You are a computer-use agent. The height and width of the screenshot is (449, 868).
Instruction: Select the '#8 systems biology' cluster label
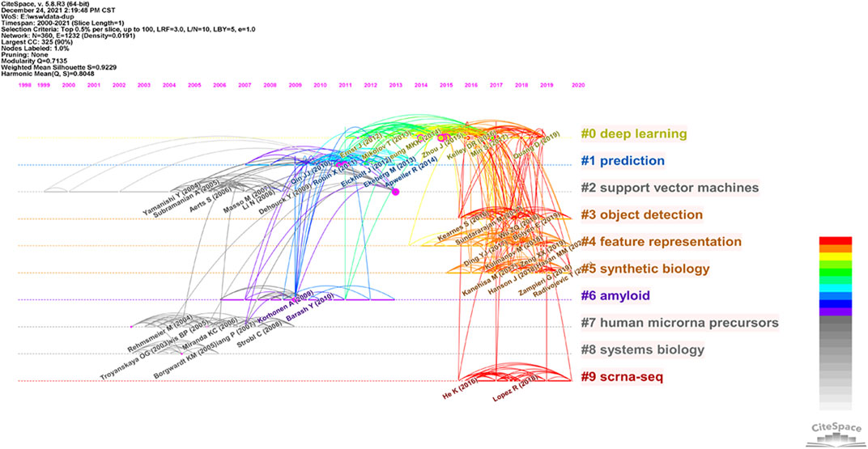tap(643, 350)
